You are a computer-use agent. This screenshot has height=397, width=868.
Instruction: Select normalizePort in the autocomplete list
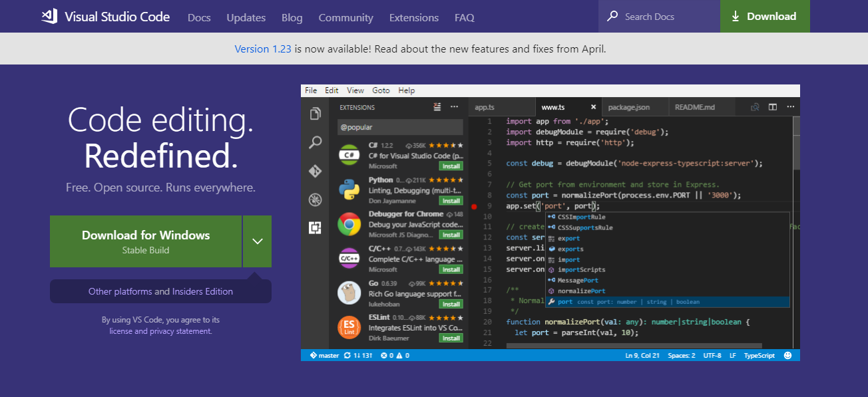tap(668, 291)
